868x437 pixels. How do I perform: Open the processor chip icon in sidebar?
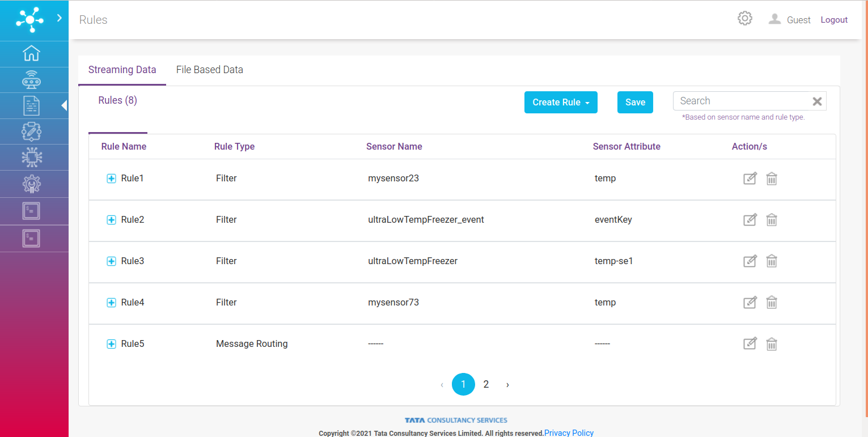click(x=31, y=158)
